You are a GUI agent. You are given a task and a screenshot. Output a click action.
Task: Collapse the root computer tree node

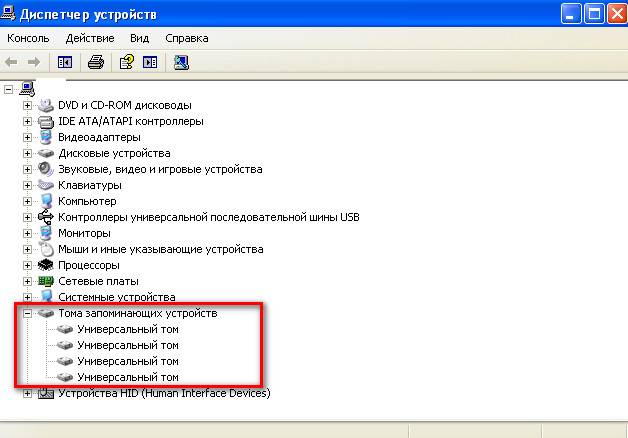(x=8, y=89)
